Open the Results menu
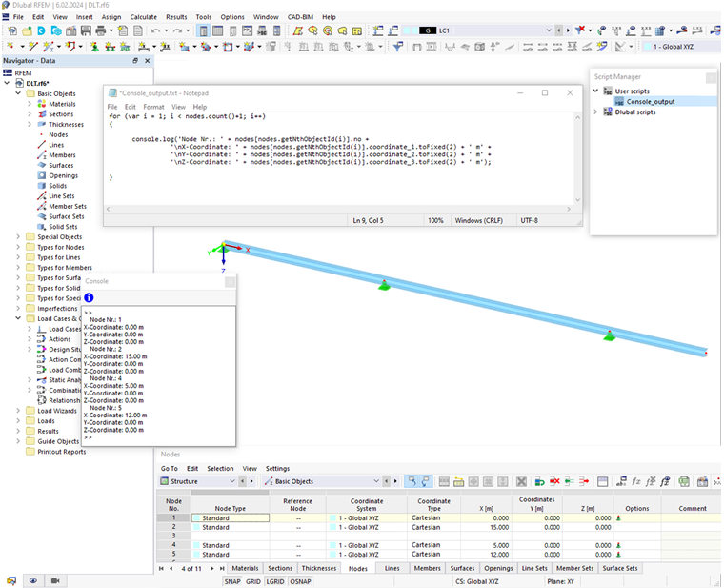 [x=176, y=17]
